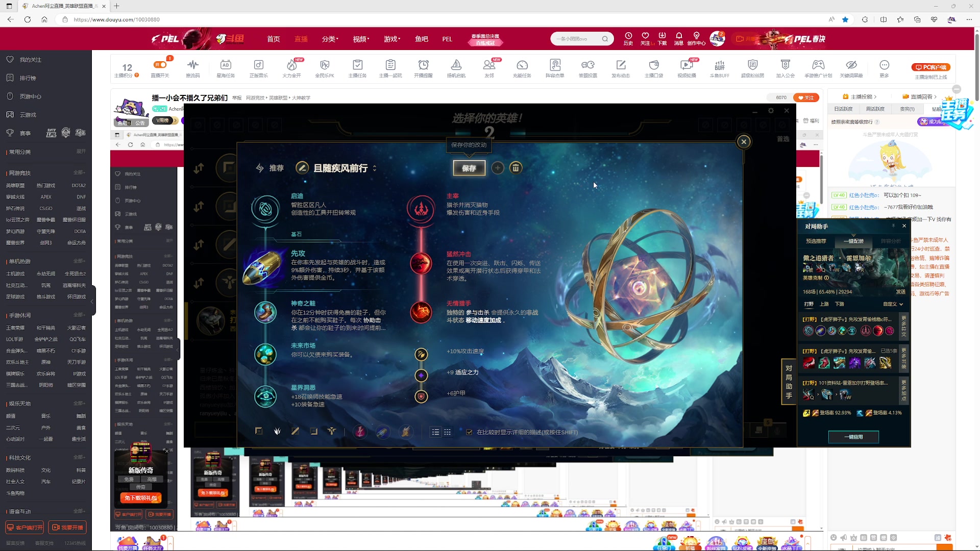Add a new rune page with plus icon
Viewport: 980px width, 551px height.
(x=498, y=168)
